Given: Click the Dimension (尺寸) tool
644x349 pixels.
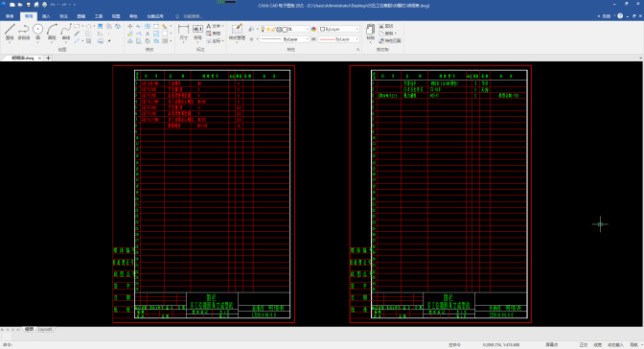Looking at the screenshot, I should (183, 32).
